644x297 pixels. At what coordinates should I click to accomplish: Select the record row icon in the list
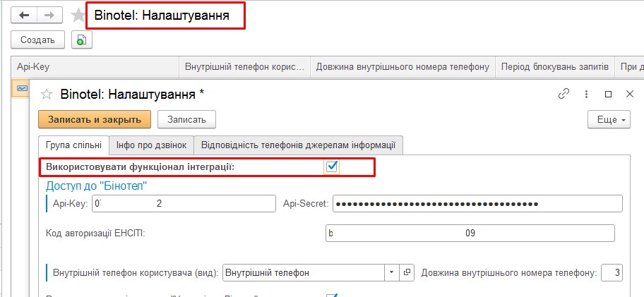[x=21, y=87]
